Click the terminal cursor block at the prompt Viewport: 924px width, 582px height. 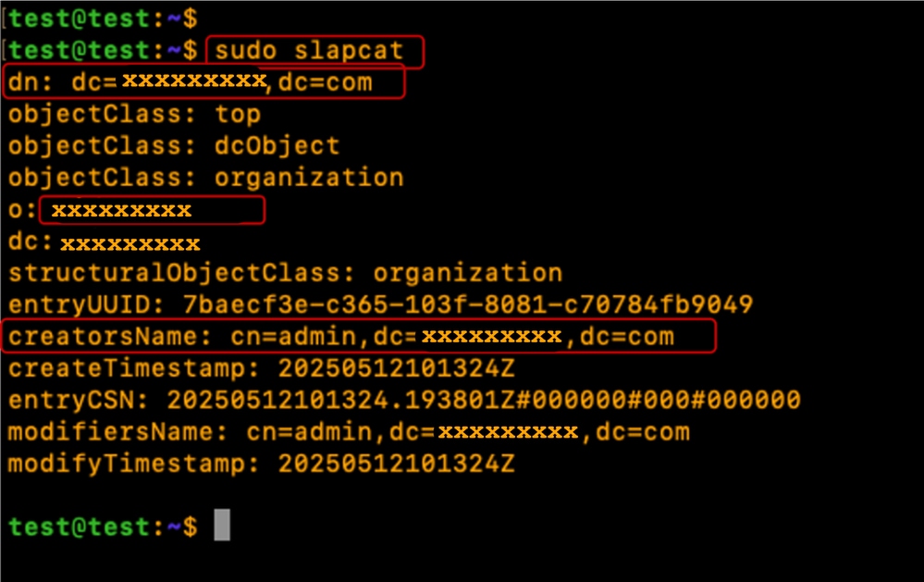[222, 525]
